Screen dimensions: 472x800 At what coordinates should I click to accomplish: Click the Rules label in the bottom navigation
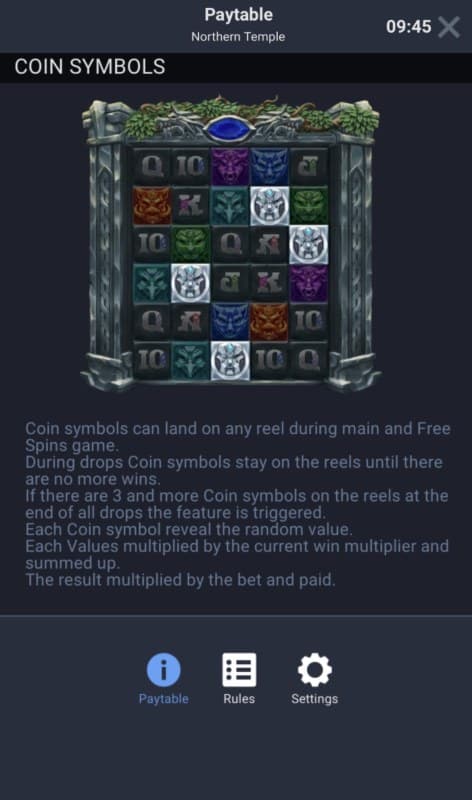[239, 699]
